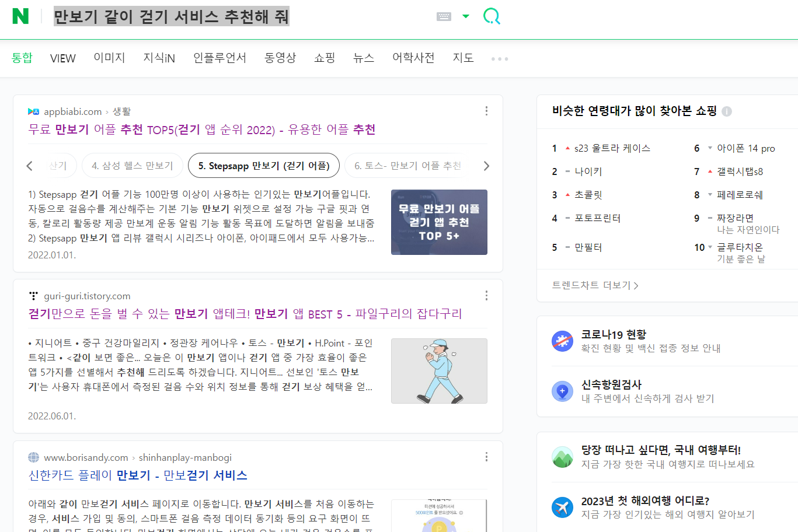Open the options menu for borisandy.com result
The width and height of the screenshot is (798, 532).
(486, 457)
